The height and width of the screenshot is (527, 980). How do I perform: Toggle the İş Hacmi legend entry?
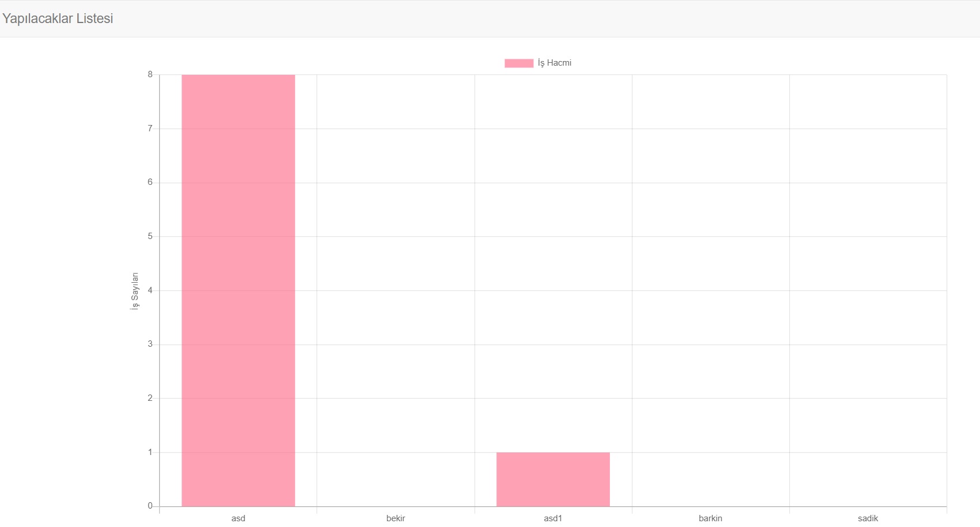(x=537, y=63)
